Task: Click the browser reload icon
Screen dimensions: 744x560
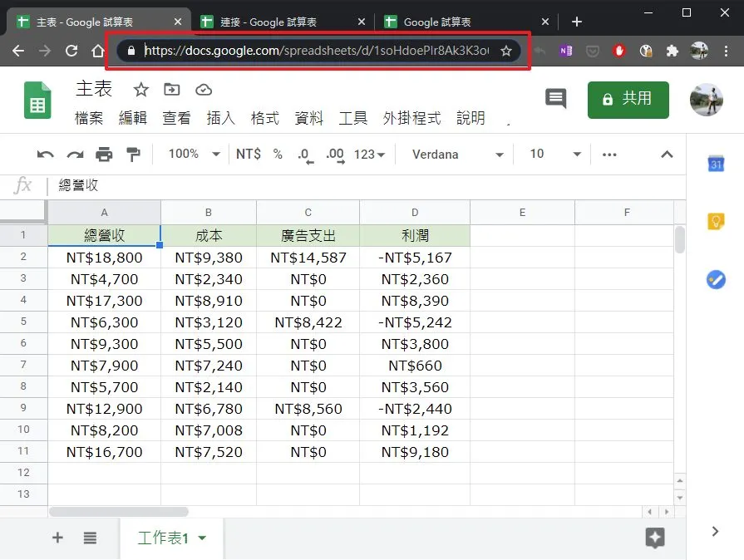Action: click(x=71, y=50)
